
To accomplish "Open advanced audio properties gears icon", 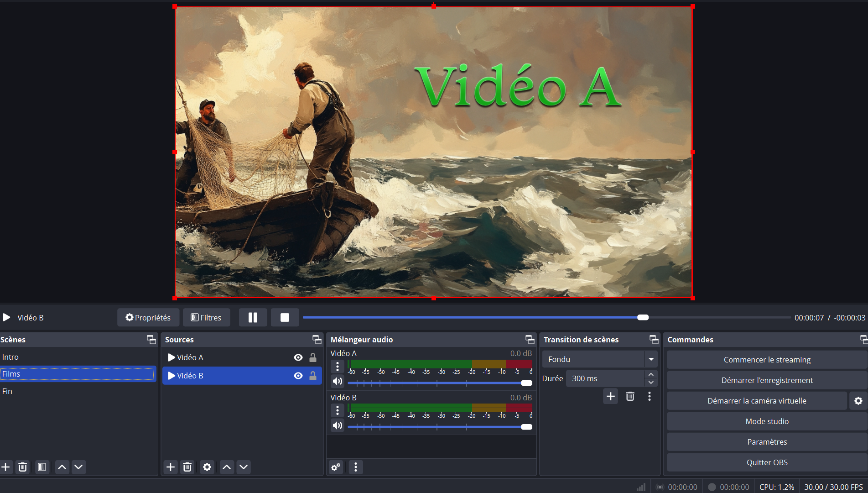I will coord(336,467).
